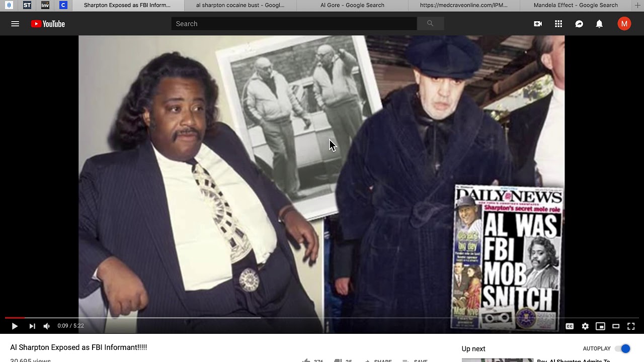This screenshot has width=644, height=362.
Task: Skip to the next video
Action: (32, 326)
